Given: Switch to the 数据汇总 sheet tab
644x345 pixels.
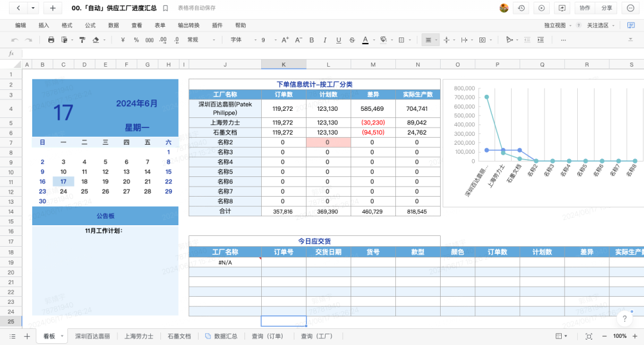Looking at the screenshot, I should [221, 337].
